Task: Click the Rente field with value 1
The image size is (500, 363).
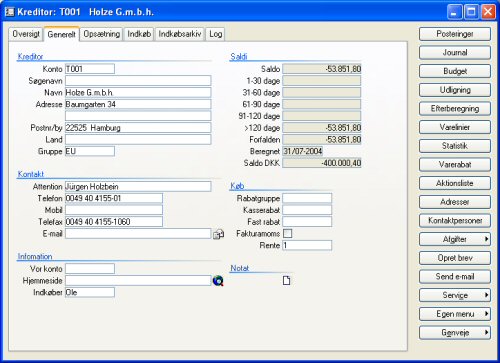Action: tap(307, 245)
